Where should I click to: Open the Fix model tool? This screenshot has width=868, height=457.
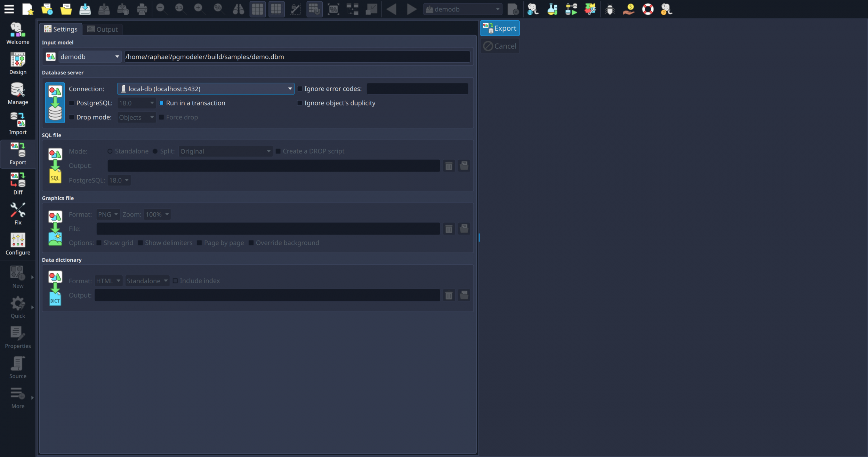pyautogui.click(x=18, y=214)
